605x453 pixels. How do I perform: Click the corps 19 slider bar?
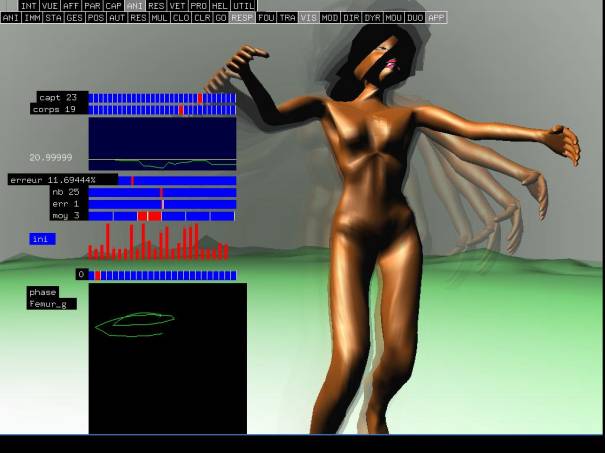coord(162,109)
